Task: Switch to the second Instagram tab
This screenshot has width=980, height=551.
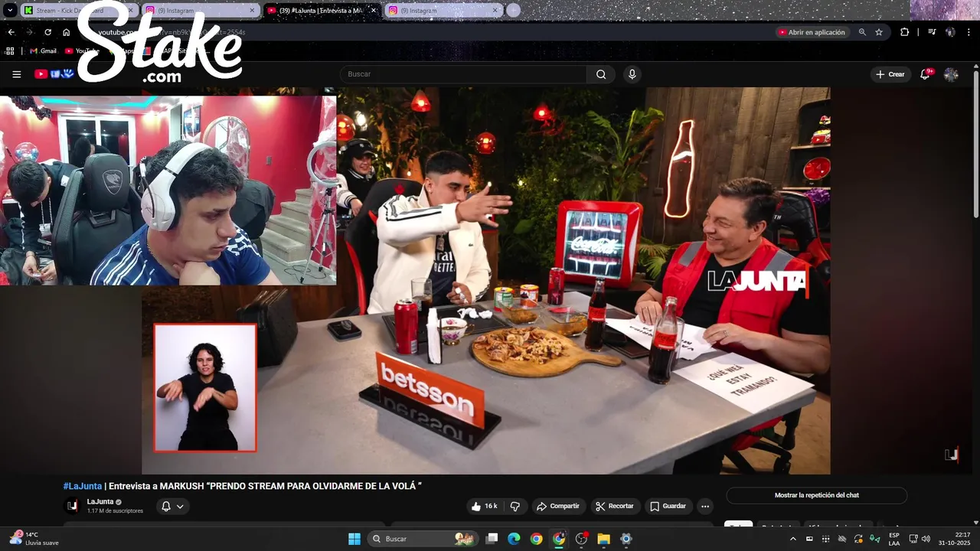Action: click(x=443, y=10)
